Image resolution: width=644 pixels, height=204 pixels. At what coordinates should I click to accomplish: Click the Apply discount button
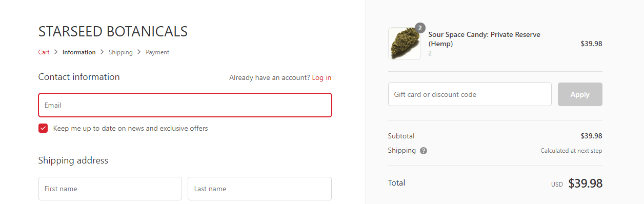(580, 94)
